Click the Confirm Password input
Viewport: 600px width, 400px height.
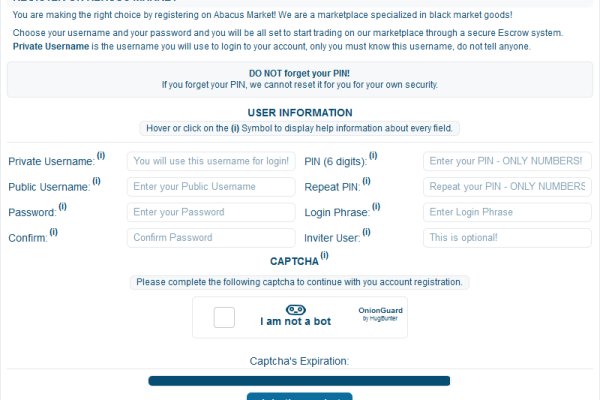pos(211,238)
